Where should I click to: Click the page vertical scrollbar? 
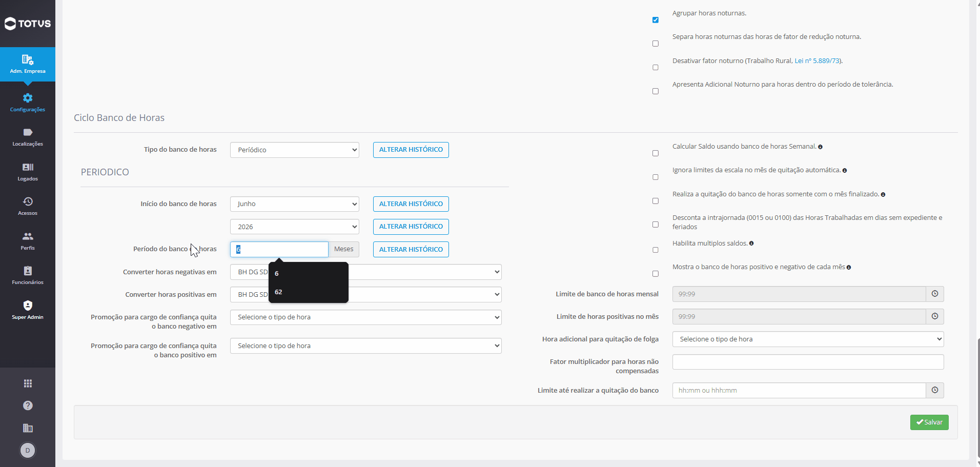pyautogui.click(x=977, y=397)
